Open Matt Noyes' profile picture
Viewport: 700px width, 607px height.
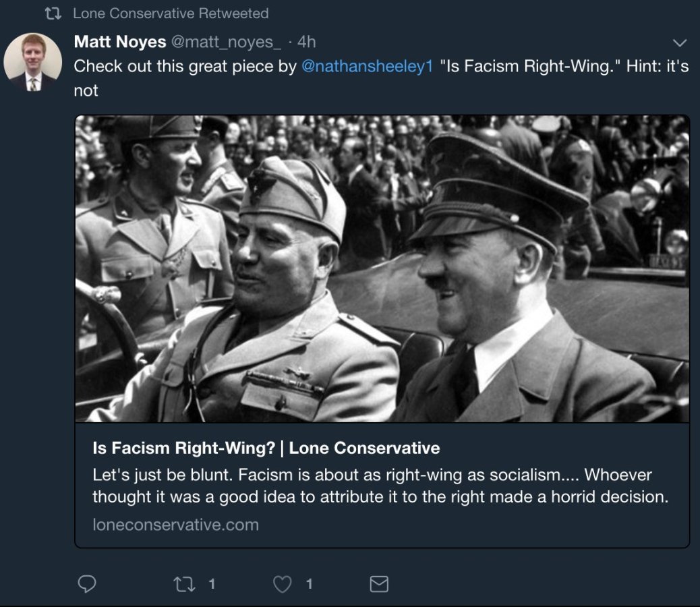click(33, 62)
